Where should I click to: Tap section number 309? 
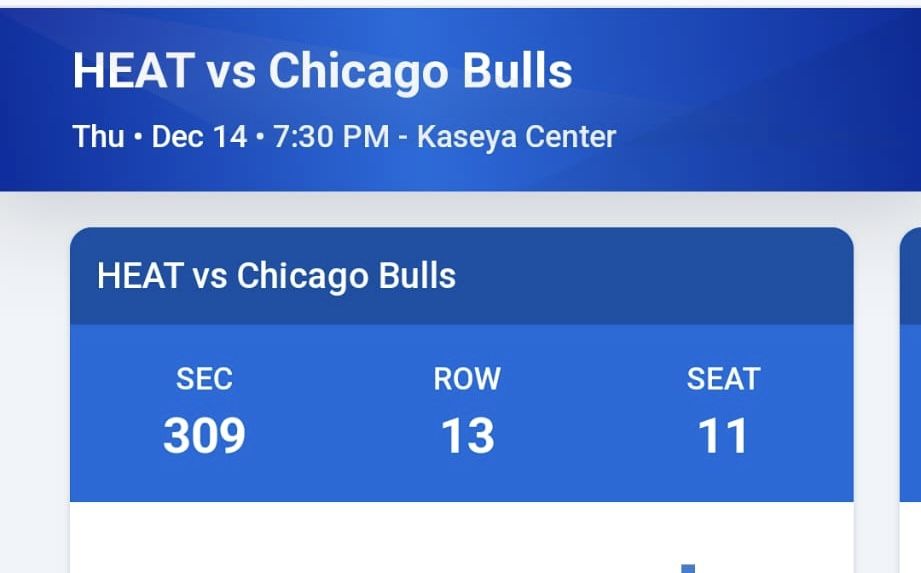click(204, 436)
